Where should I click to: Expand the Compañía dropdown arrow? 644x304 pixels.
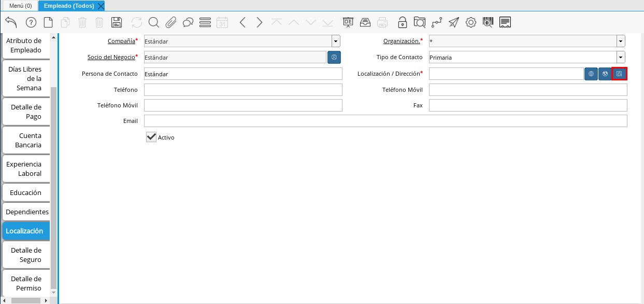(x=336, y=41)
